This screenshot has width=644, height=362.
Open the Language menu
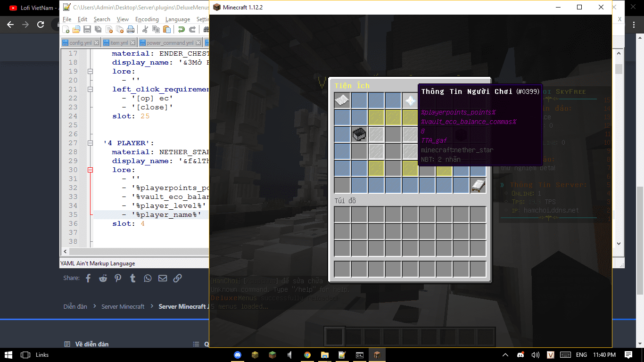click(x=178, y=19)
